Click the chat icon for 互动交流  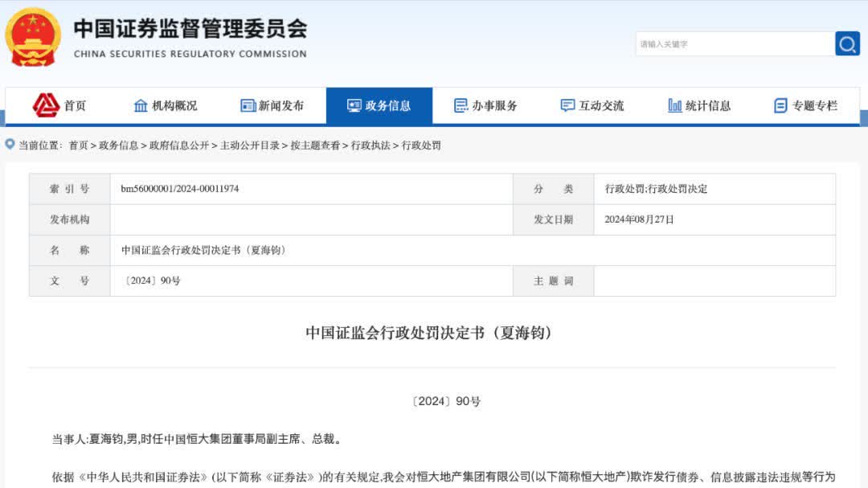coord(567,106)
